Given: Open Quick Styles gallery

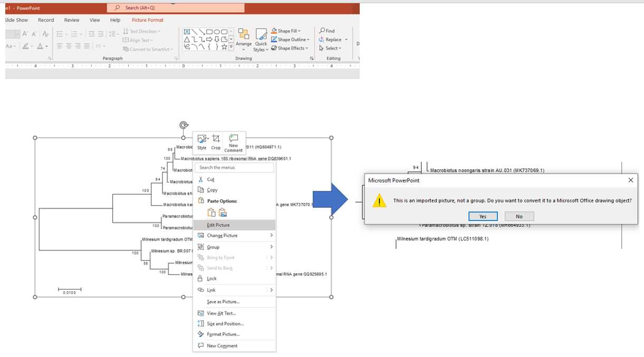Looking at the screenshot, I should [x=261, y=40].
